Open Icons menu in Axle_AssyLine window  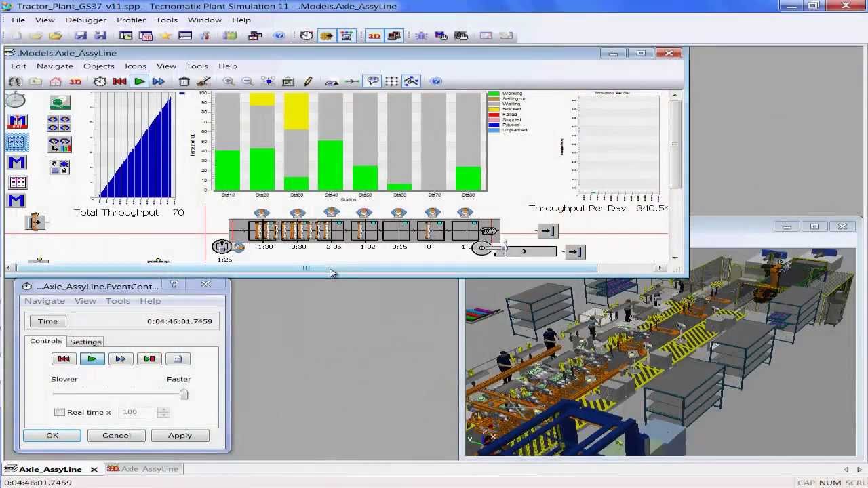tap(135, 66)
